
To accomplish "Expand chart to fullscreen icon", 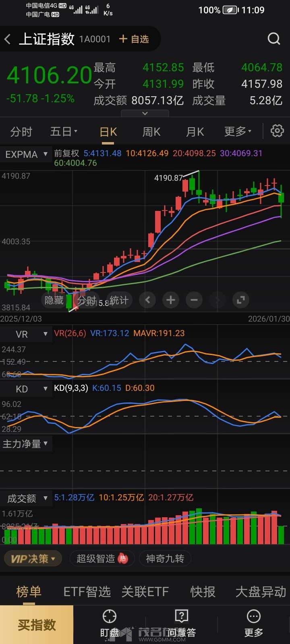I will tap(241, 300).
